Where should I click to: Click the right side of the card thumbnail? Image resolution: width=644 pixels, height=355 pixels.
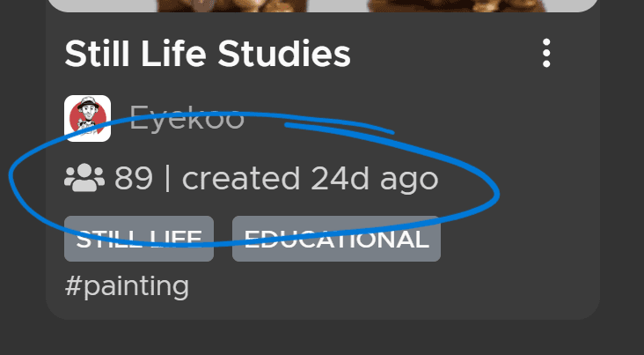(x=457, y=5)
